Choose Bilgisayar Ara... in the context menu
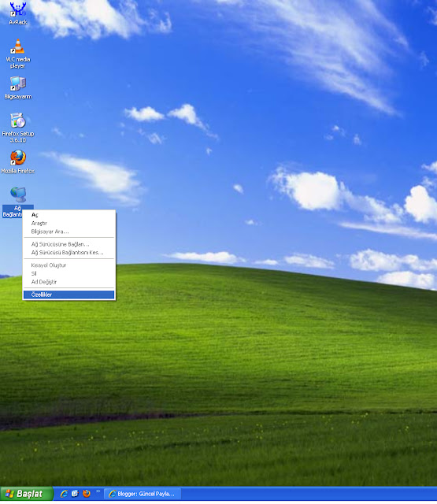Image resolution: width=437 pixels, height=504 pixels. pos(69,232)
